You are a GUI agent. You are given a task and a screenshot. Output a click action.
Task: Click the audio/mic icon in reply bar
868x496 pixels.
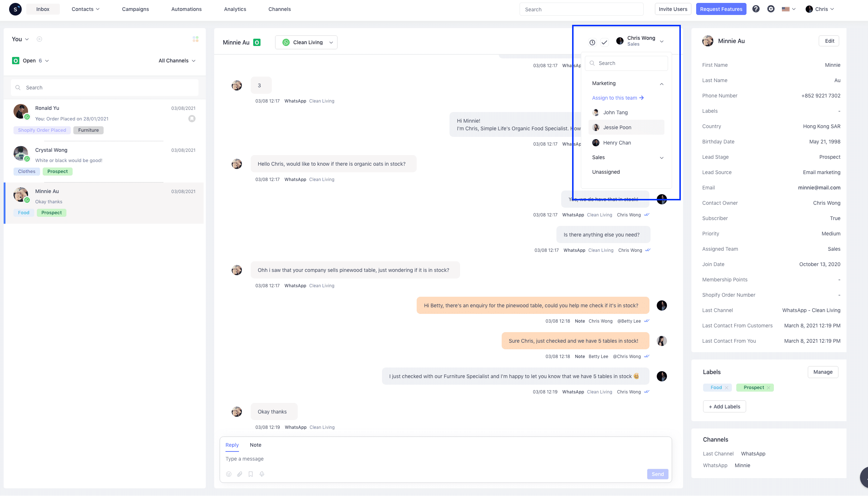coord(262,474)
